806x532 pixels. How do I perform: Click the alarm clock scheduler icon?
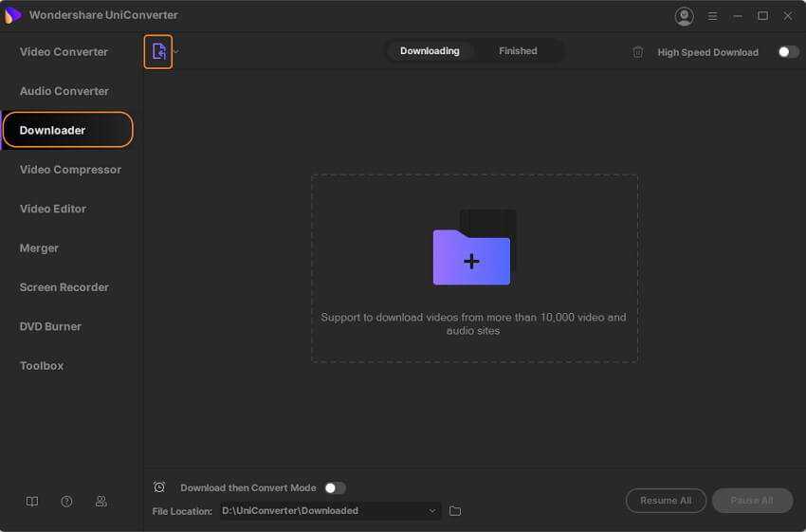[x=159, y=487]
